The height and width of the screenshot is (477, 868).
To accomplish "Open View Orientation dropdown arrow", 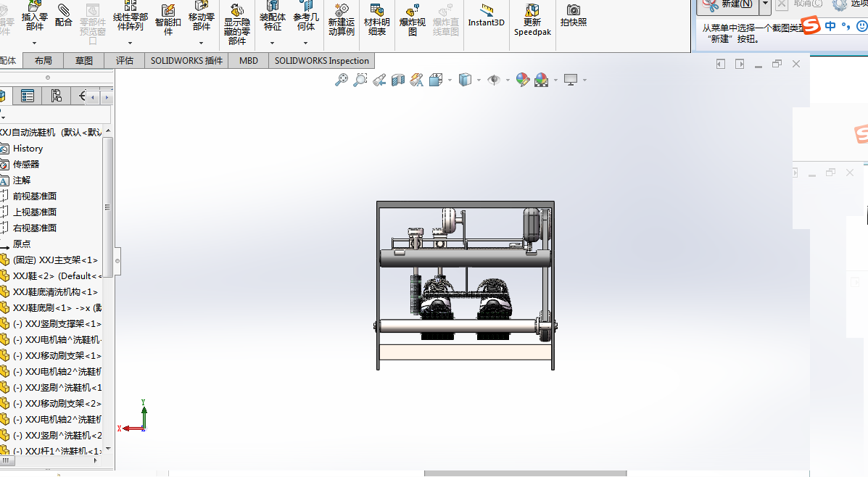I will pyautogui.click(x=450, y=80).
